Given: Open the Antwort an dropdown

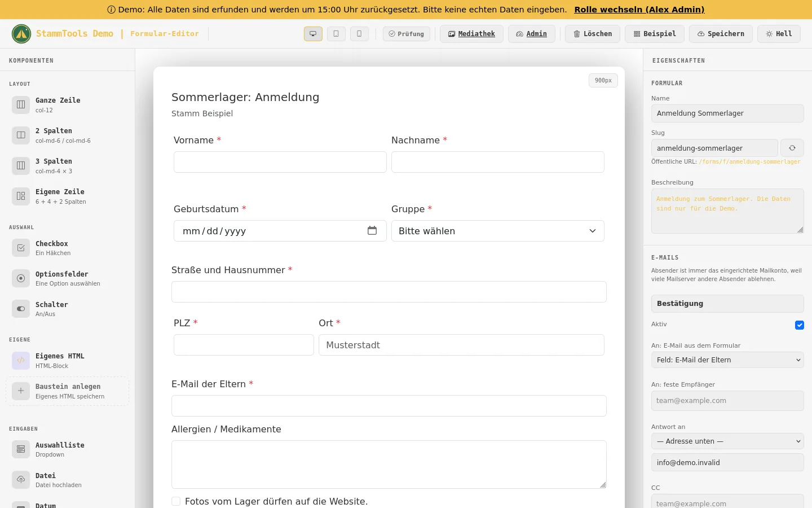Looking at the screenshot, I should coord(727,441).
